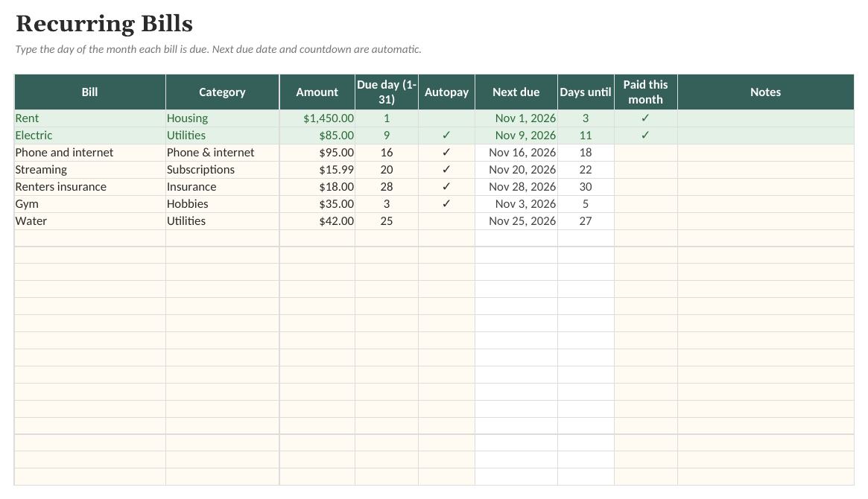Select the Paid this month column header
868x499 pixels.
(x=645, y=92)
